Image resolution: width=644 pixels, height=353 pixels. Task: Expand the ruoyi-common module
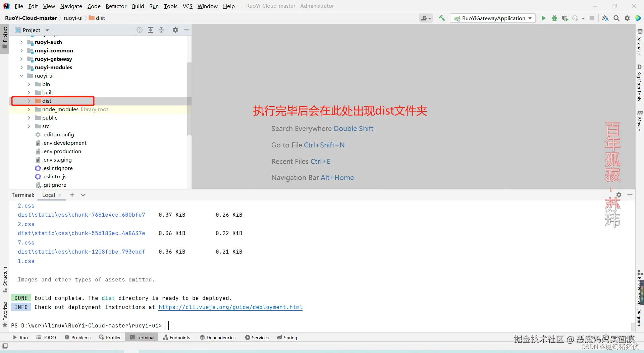point(21,50)
